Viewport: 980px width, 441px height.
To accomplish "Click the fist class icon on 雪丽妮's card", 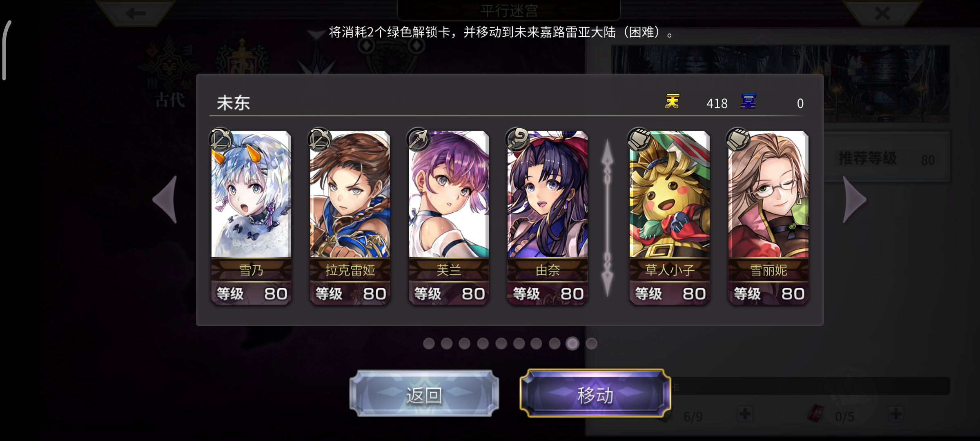I will [x=738, y=140].
